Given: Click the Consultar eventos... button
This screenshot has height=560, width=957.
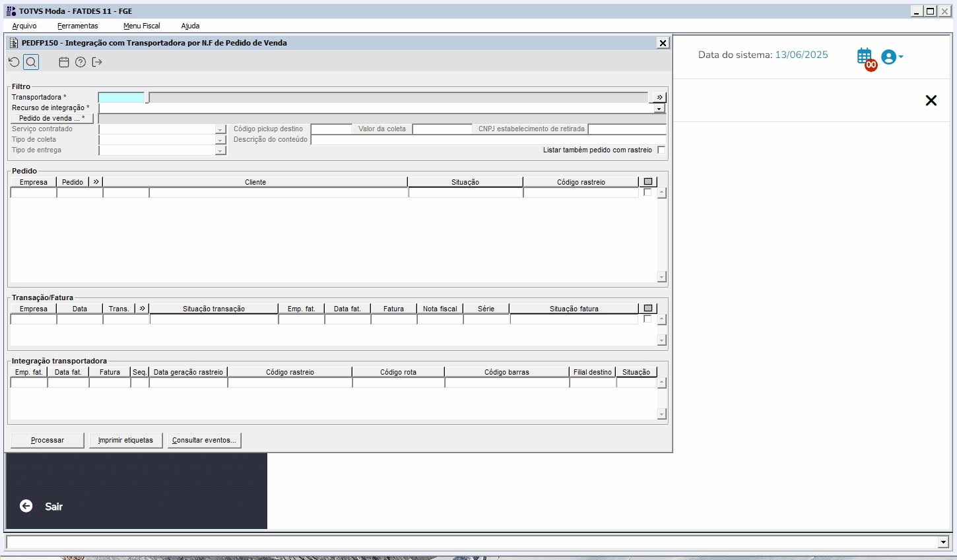Looking at the screenshot, I should pyautogui.click(x=204, y=440).
